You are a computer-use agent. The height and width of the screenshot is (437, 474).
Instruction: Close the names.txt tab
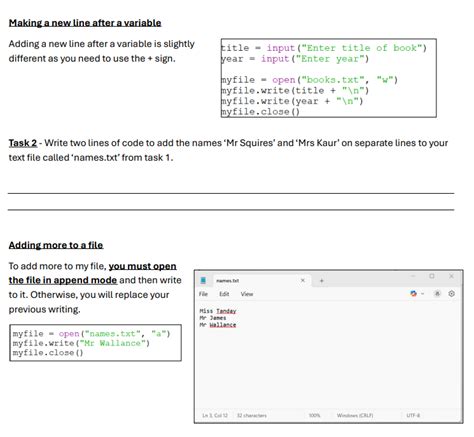tap(303, 280)
